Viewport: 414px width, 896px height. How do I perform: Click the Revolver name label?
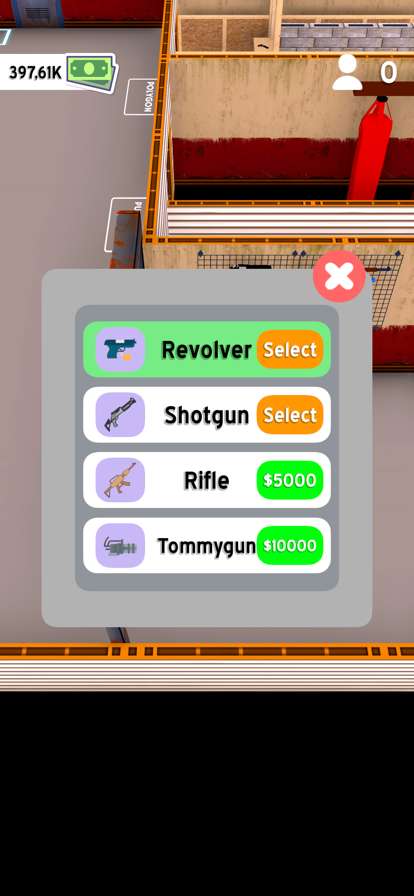[206, 350]
